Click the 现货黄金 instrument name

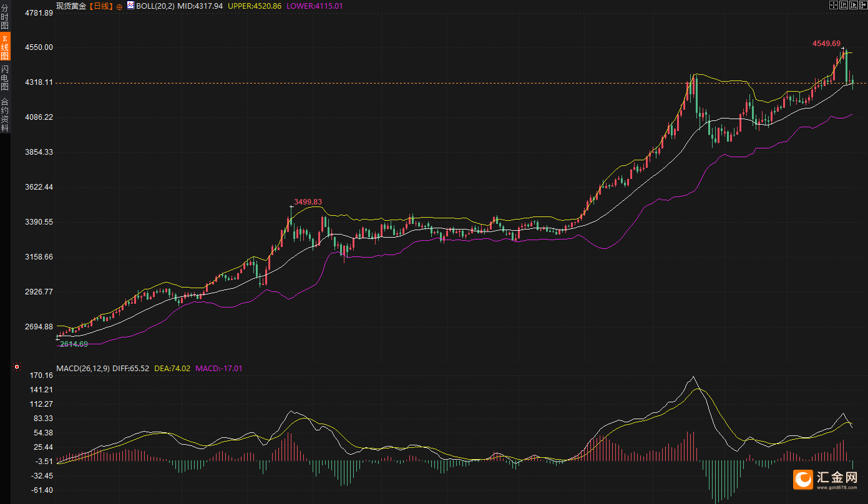coord(71,6)
